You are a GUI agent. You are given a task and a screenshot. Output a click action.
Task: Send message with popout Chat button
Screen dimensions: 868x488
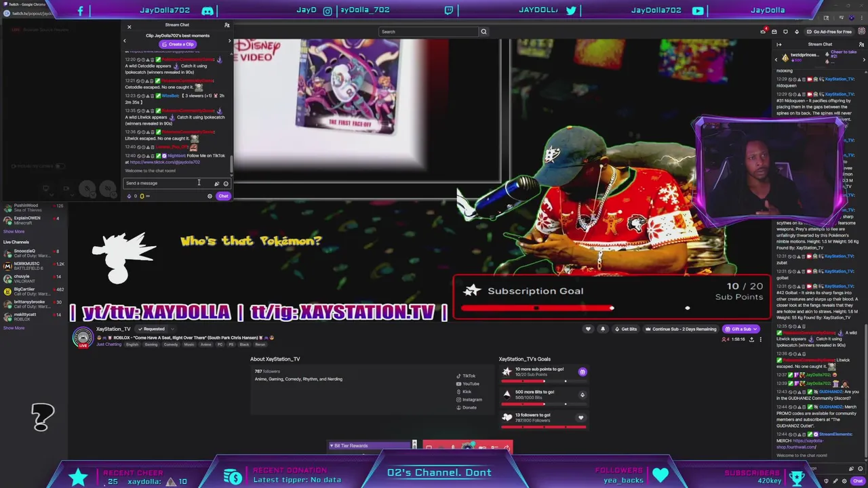223,196
